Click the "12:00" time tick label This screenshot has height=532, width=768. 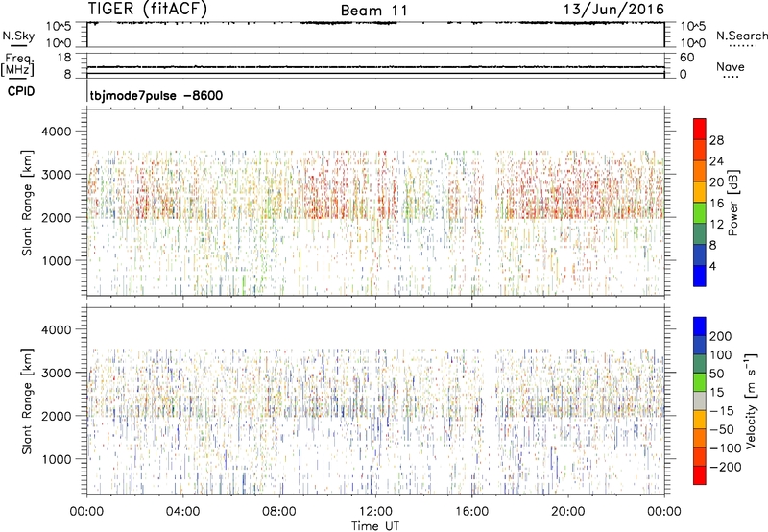coord(375,512)
